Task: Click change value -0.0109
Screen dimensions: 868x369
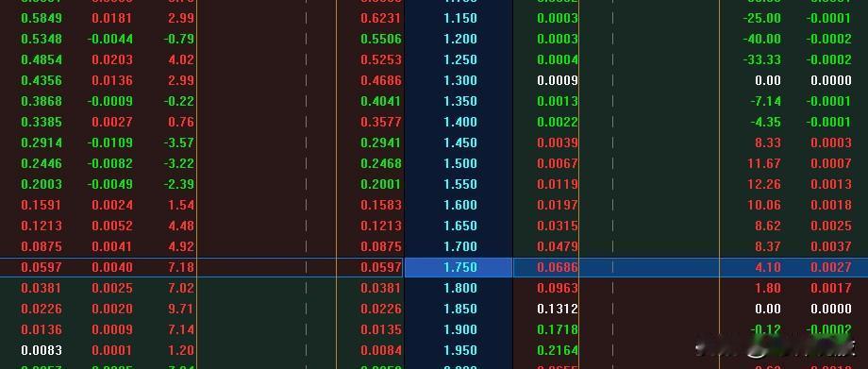Action: click(x=110, y=143)
